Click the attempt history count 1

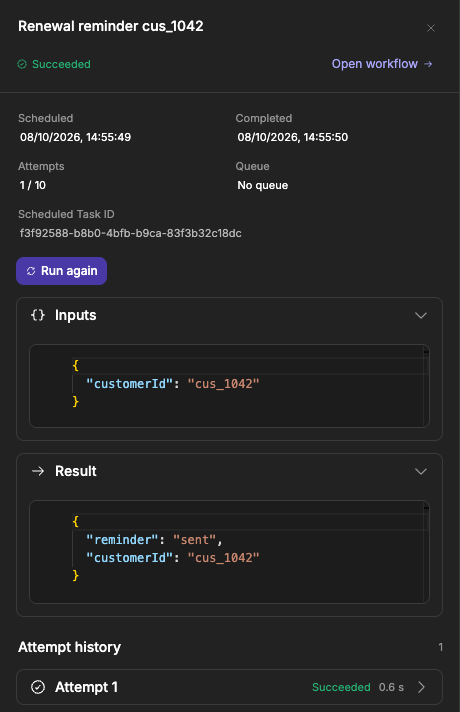[440, 647]
